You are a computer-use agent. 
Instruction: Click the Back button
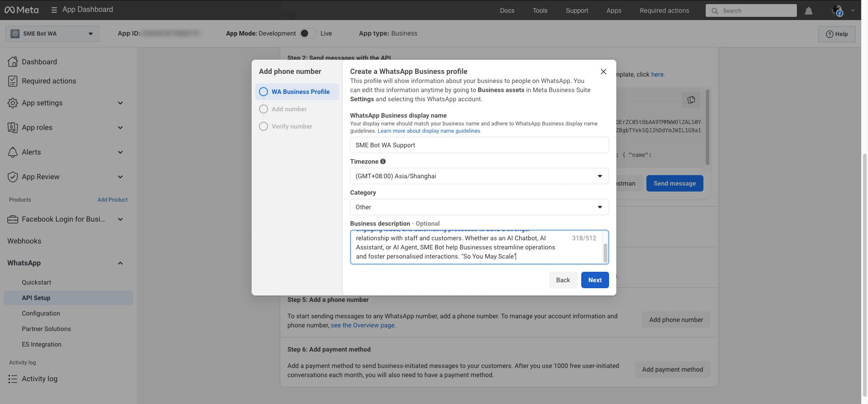point(563,280)
